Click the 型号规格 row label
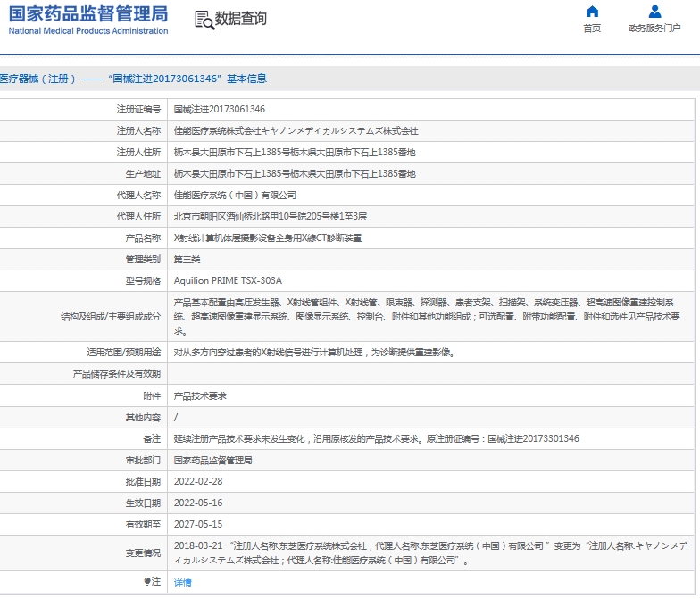The image size is (700, 599). click(x=143, y=280)
